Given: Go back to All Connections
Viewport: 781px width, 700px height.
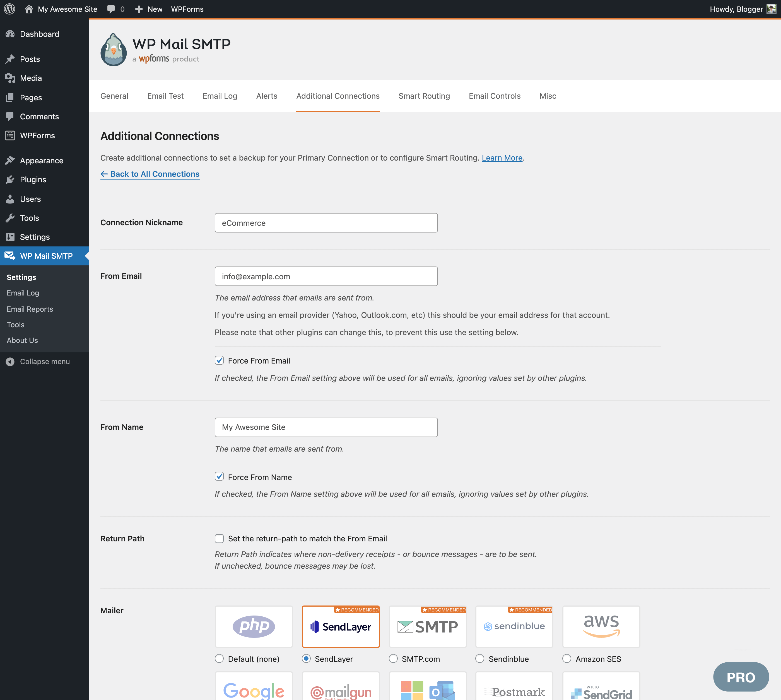Looking at the screenshot, I should (x=150, y=174).
